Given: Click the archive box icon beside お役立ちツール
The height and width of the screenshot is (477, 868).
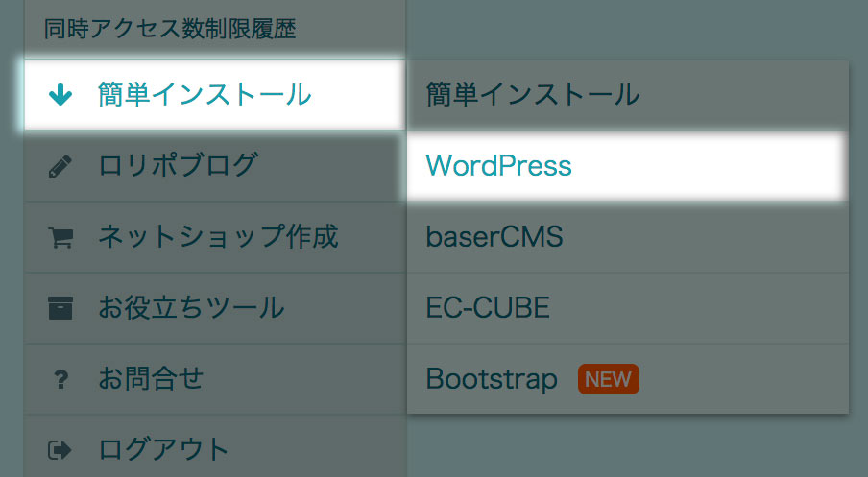Looking at the screenshot, I should coord(60,308).
